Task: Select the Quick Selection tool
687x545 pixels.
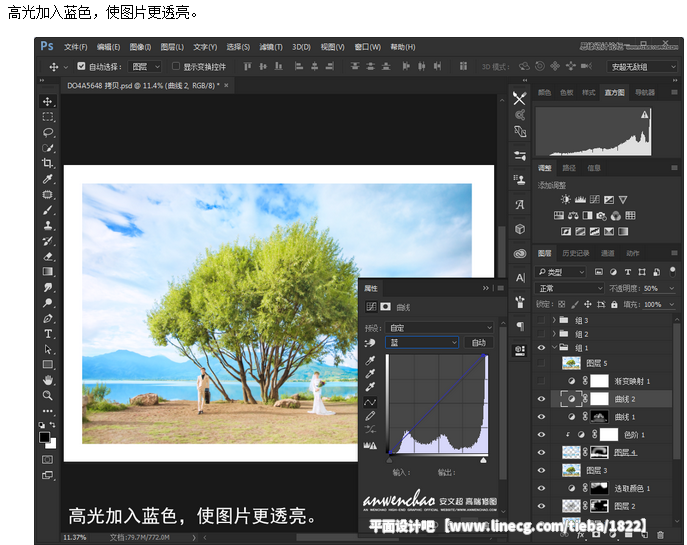Action: point(47,148)
